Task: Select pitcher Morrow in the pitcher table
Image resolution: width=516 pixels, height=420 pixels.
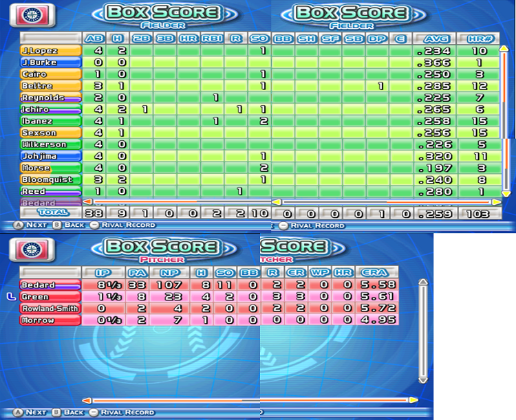Action: 50,320
